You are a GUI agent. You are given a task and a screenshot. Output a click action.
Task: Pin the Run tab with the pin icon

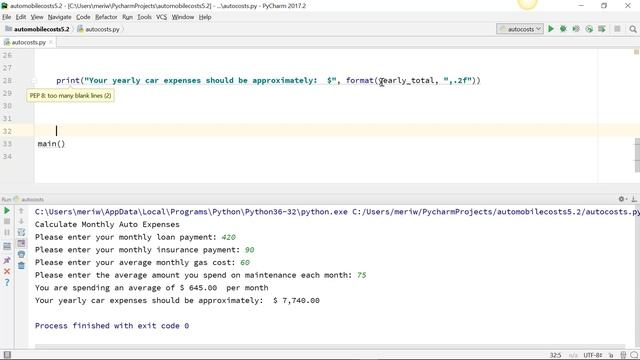[7, 260]
